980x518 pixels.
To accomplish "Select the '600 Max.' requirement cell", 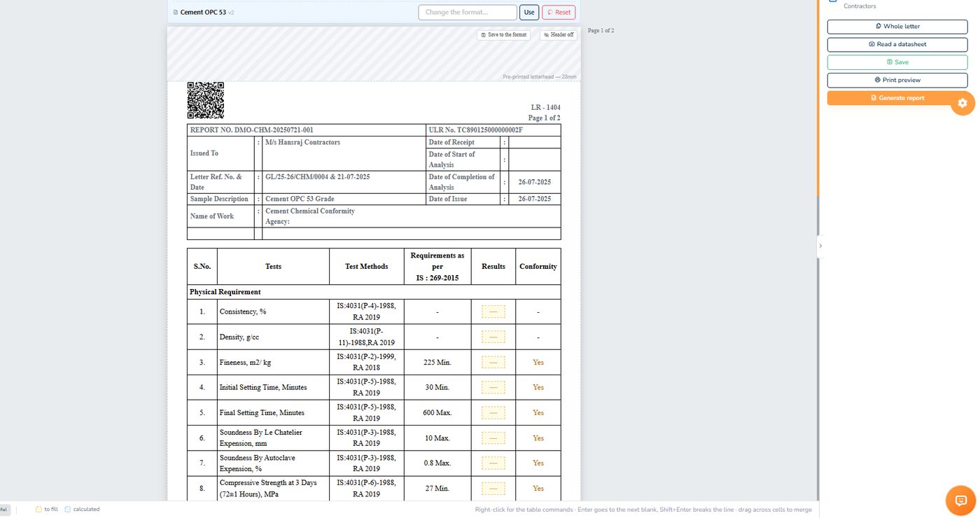I will coord(437,412).
